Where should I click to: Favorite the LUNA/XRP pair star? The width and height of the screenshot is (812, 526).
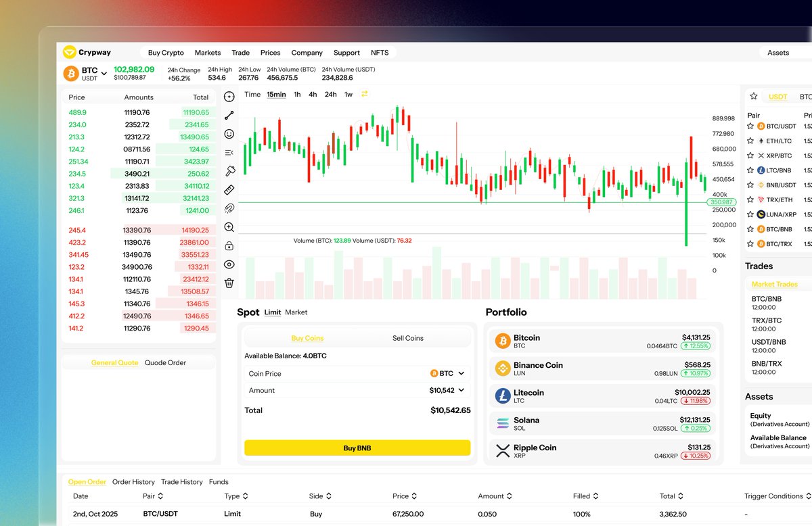[750, 214]
